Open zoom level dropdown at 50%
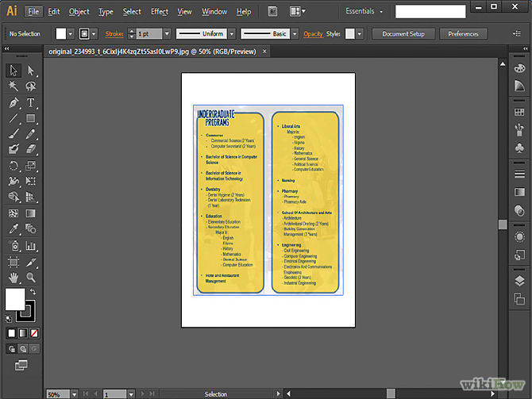 tap(74, 394)
